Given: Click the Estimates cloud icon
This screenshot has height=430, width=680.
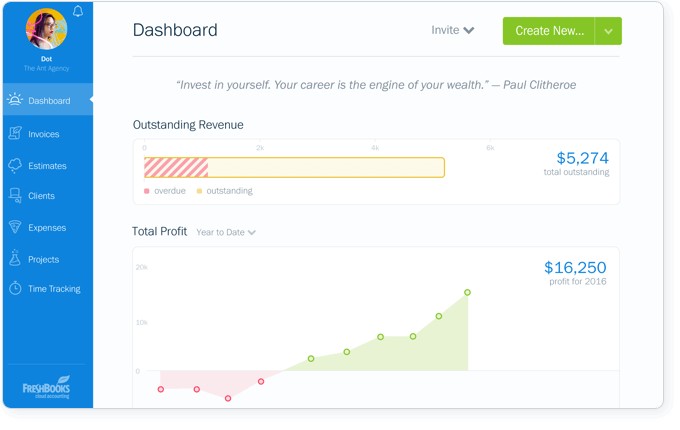Looking at the screenshot, I should (15, 165).
